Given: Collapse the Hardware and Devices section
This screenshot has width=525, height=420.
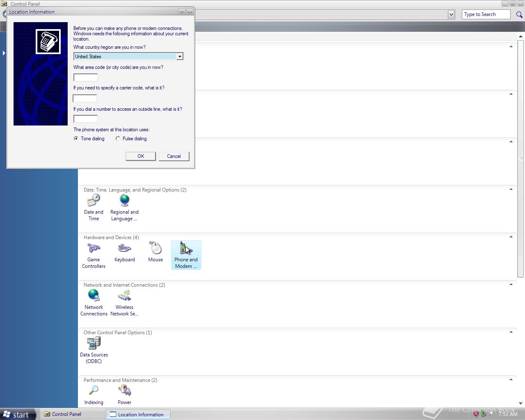Looking at the screenshot, I should coord(511,237).
